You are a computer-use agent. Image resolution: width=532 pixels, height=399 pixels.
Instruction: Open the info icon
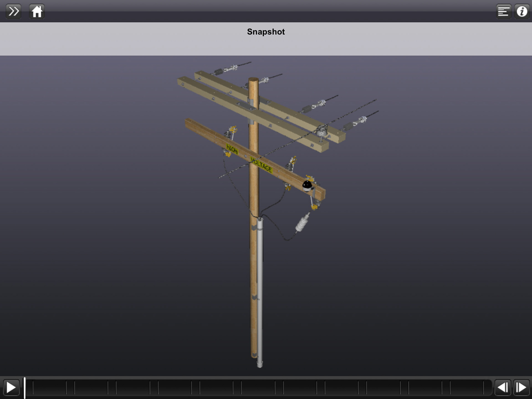coord(522,11)
